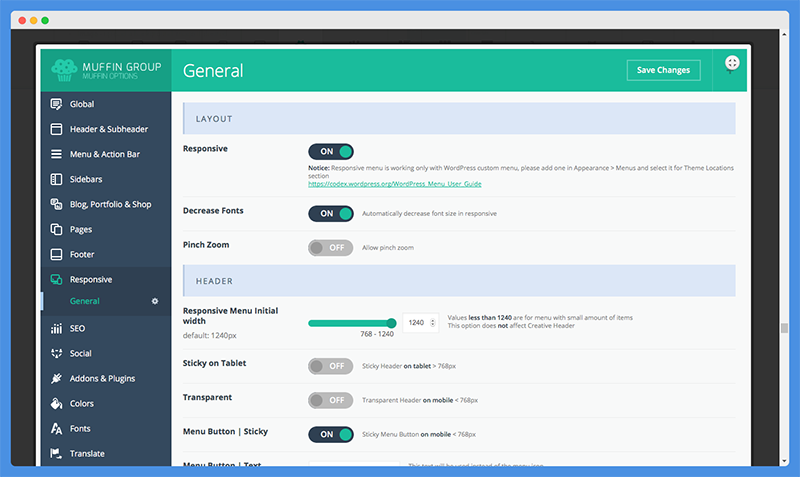Image resolution: width=800 pixels, height=477 pixels.
Task: Switch off Menu Button Sticky toggle
Action: point(331,434)
